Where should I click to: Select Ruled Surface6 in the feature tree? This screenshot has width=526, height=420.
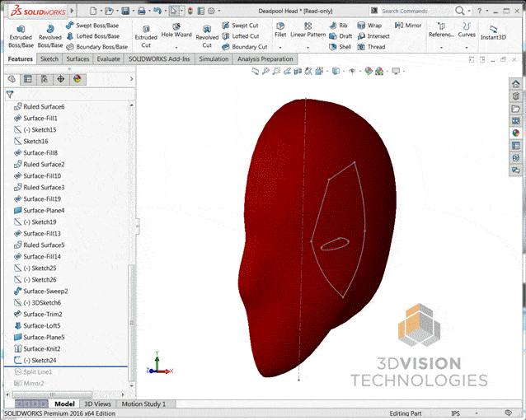(x=40, y=106)
